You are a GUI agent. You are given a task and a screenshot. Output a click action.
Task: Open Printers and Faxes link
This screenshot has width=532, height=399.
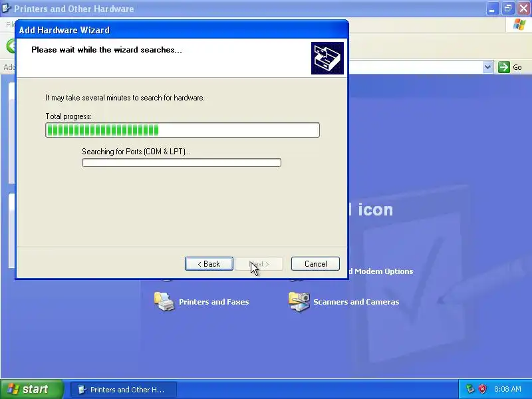tap(213, 302)
